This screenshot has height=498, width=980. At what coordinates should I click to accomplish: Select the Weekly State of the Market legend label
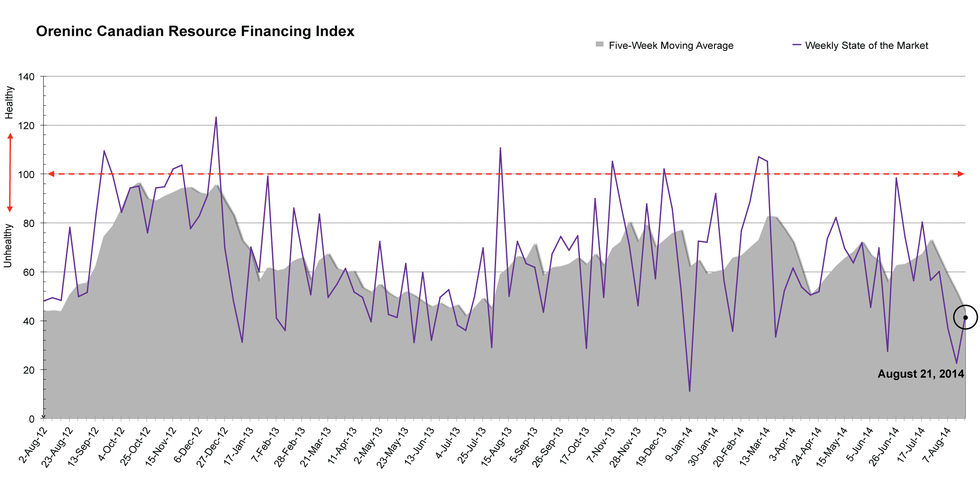point(866,45)
